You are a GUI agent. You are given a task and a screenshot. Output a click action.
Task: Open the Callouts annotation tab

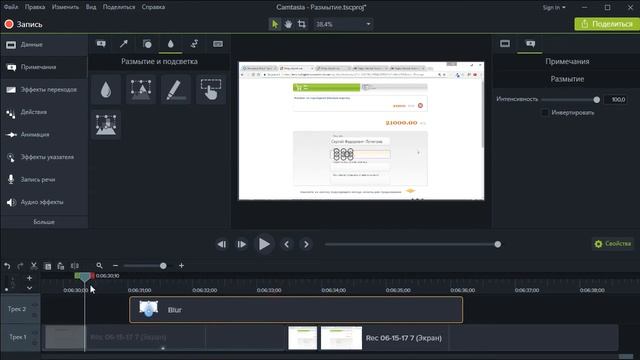pyautogui.click(x=101, y=44)
